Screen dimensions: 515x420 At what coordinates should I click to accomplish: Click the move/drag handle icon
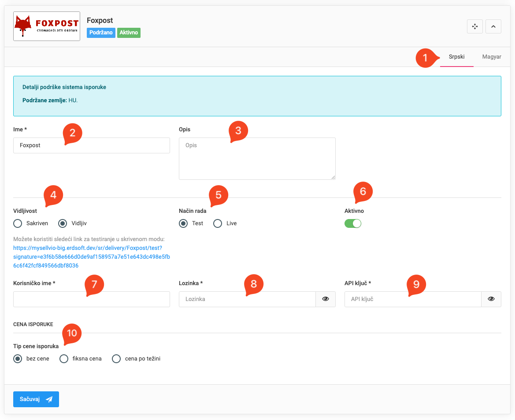pyautogui.click(x=475, y=27)
